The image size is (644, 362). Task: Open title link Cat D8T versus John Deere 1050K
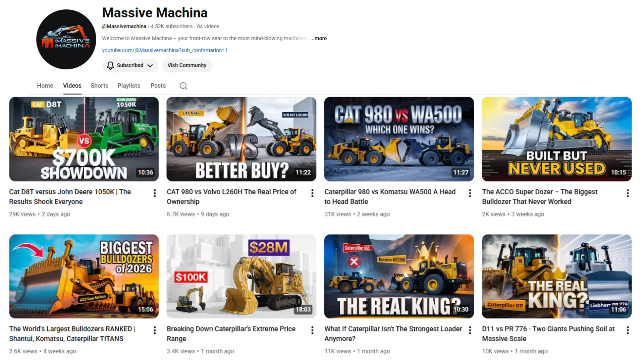(x=70, y=197)
